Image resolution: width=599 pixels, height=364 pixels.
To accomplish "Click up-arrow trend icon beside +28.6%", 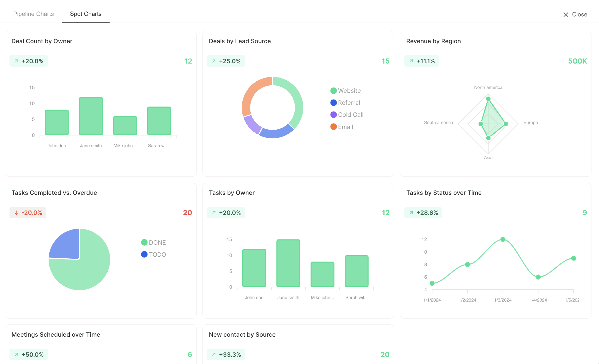I will tap(411, 213).
